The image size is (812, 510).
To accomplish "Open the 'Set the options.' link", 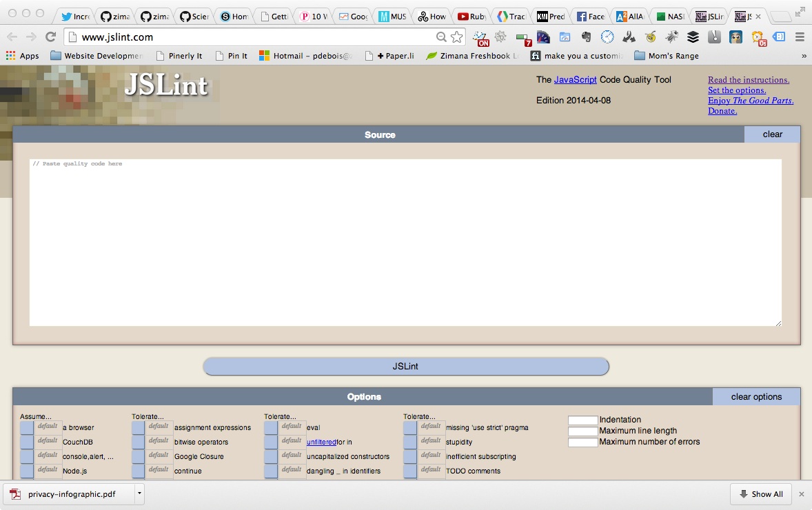I will [x=737, y=90].
